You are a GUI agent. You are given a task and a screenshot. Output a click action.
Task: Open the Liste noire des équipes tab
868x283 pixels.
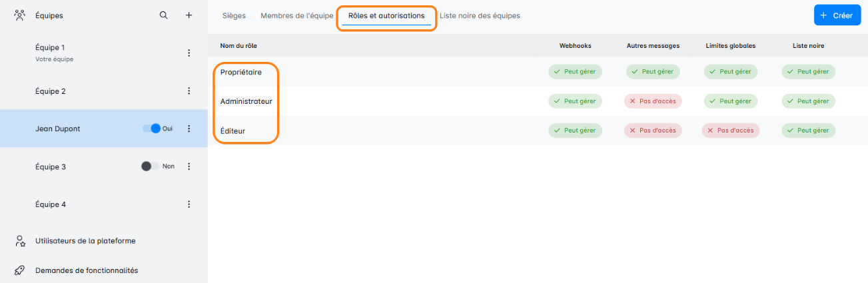pyautogui.click(x=480, y=15)
